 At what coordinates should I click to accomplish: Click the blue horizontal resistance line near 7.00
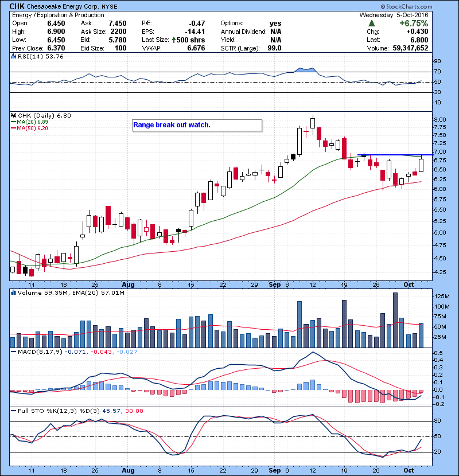395,155
